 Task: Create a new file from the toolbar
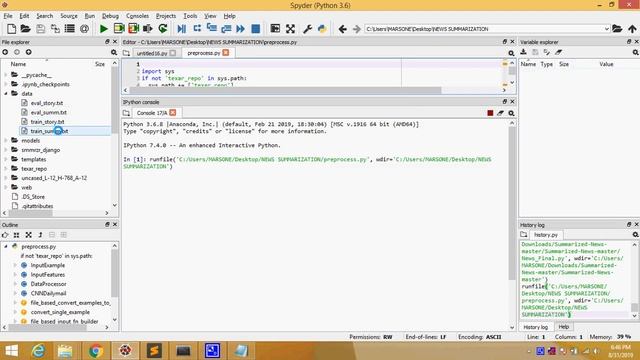tap(11, 29)
